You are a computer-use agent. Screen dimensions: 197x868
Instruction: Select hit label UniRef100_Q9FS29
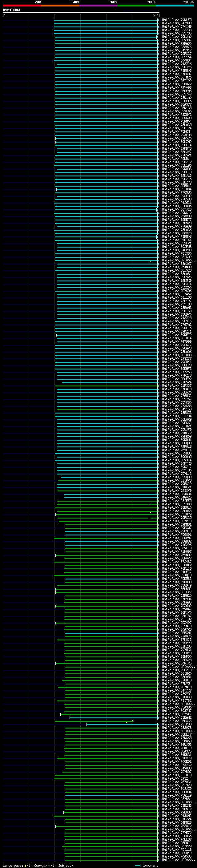(x=177, y=484)
